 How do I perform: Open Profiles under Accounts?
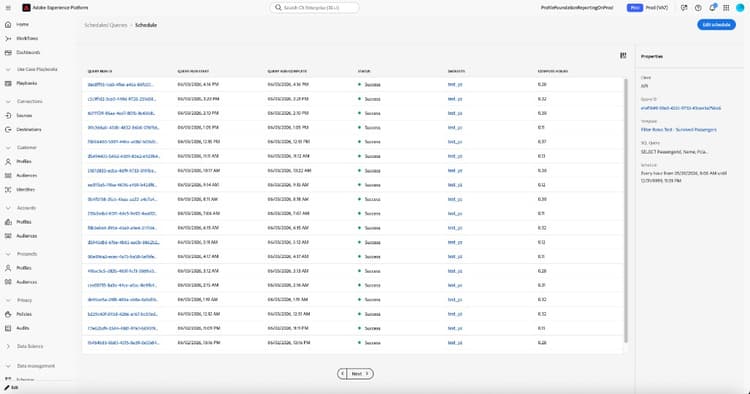point(24,222)
